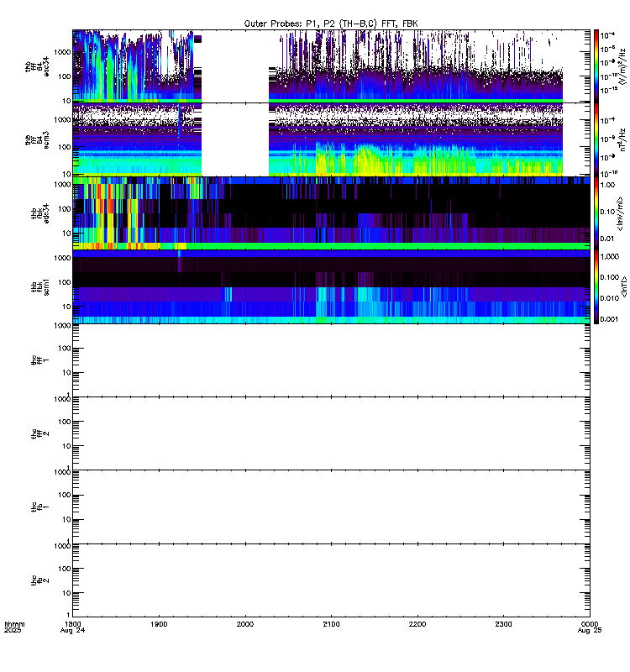This screenshot has height=672, width=630.
Task: Click the "2100" time axis label
Action: pos(331,624)
